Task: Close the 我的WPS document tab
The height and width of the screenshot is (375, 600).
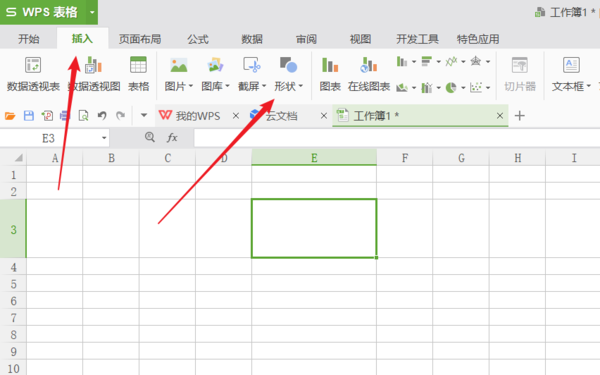Action: [x=236, y=116]
